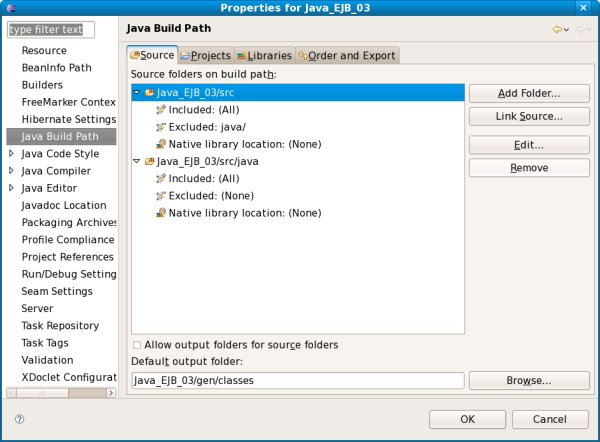Click Native library location icon under src/java

[161, 213]
